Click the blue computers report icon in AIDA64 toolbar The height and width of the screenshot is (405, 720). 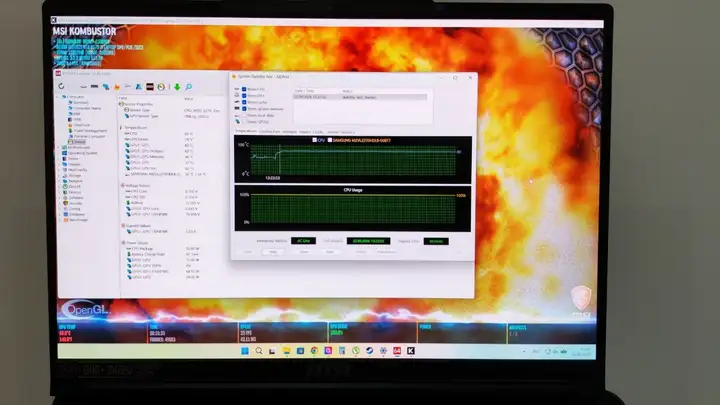(x=106, y=87)
